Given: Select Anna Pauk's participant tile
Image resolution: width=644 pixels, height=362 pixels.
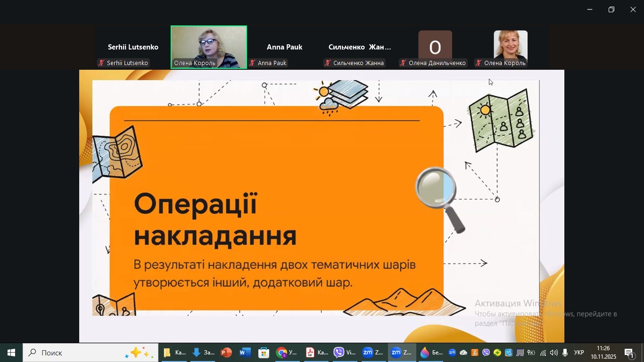Looking at the screenshot, I should [284, 48].
